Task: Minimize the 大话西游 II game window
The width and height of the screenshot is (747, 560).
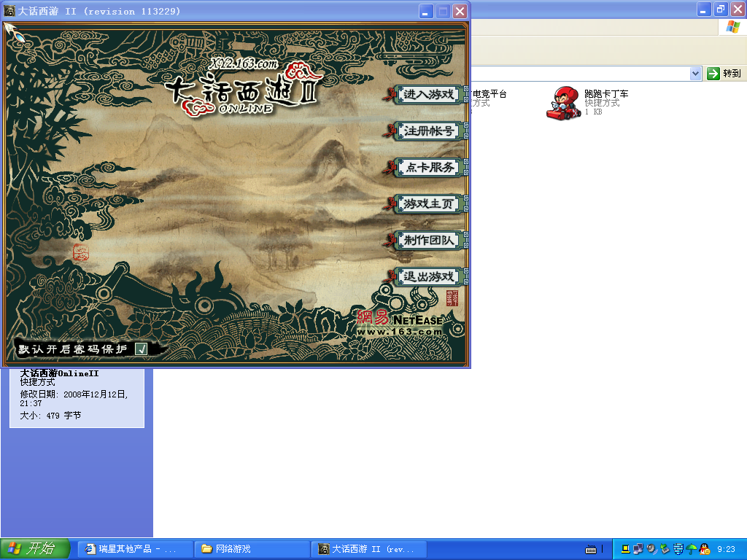Action: [x=426, y=11]
